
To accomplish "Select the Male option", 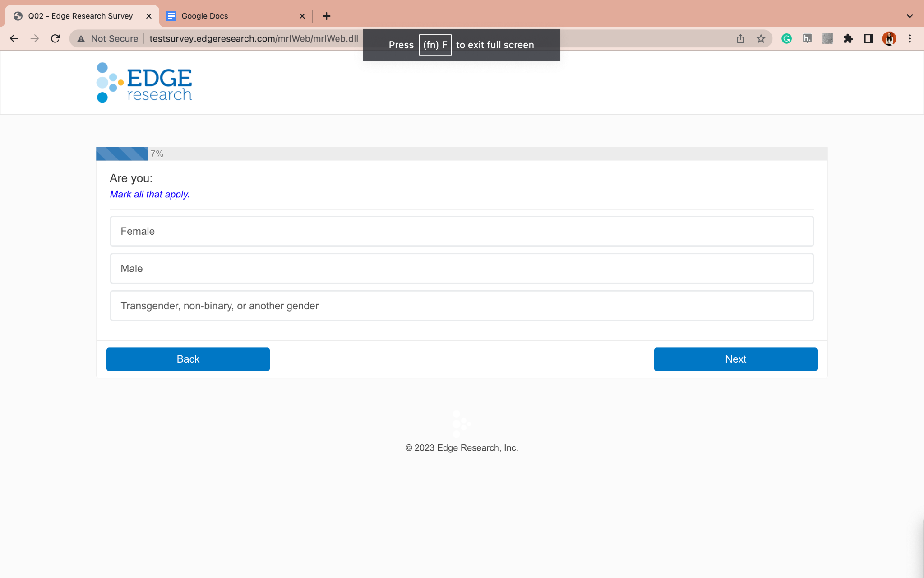I will point(461,268).
